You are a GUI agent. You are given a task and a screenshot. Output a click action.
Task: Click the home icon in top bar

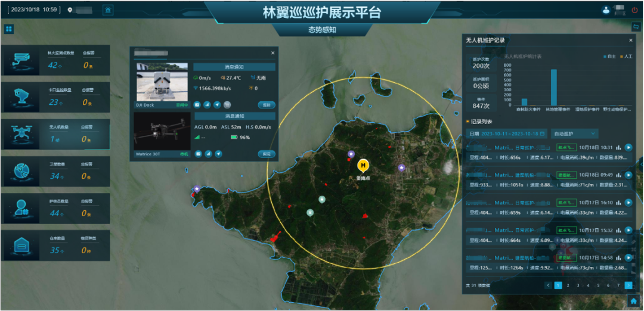[108, 10]
